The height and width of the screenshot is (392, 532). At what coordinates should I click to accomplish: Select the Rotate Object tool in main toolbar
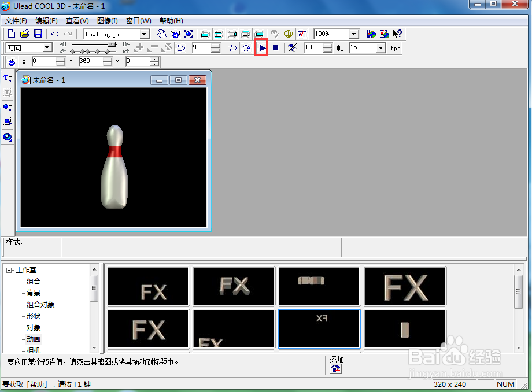click(x=175, y=34)
